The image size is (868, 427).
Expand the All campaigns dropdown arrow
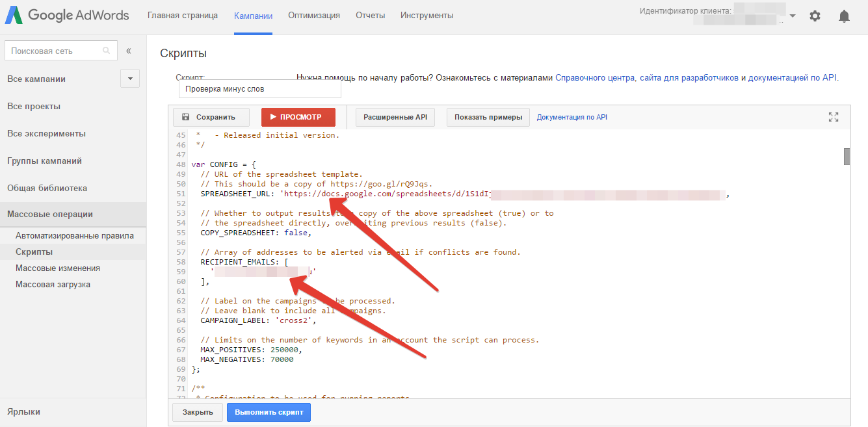pos(130,79)
